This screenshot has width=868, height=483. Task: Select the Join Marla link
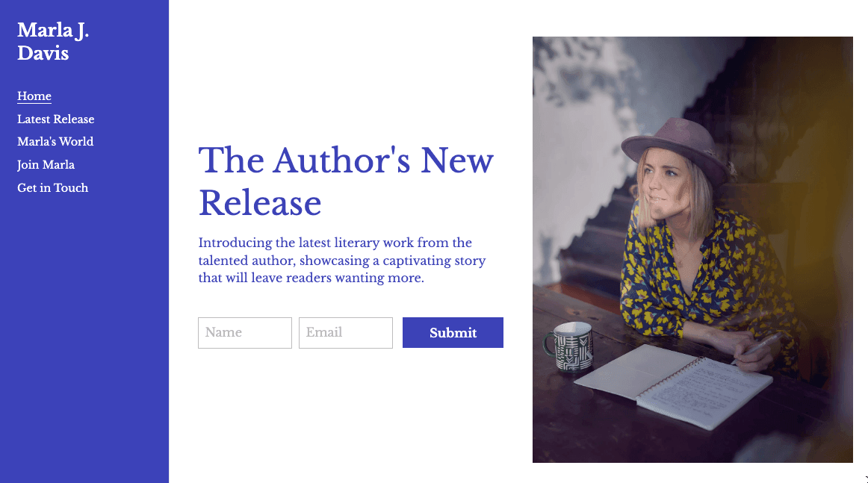coord(46,165)
